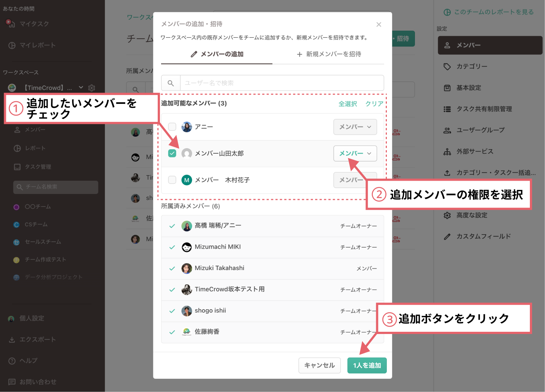Click the 1人を追加 button
The width and height of the screenshot is (545, 392).
[x=367, y=365]
